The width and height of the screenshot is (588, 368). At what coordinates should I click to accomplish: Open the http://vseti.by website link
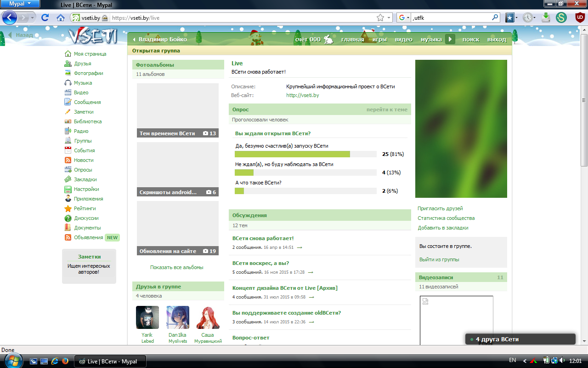(302, 95)
